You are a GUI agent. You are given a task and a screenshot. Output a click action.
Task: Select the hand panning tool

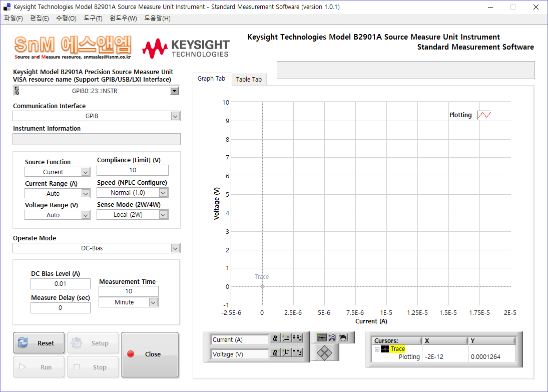click(343, 337)
